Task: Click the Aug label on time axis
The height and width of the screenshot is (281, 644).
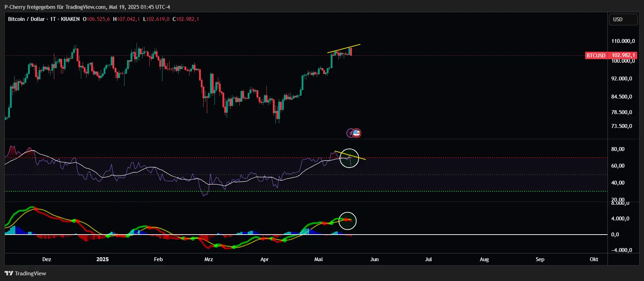Action: pos(484,259)
